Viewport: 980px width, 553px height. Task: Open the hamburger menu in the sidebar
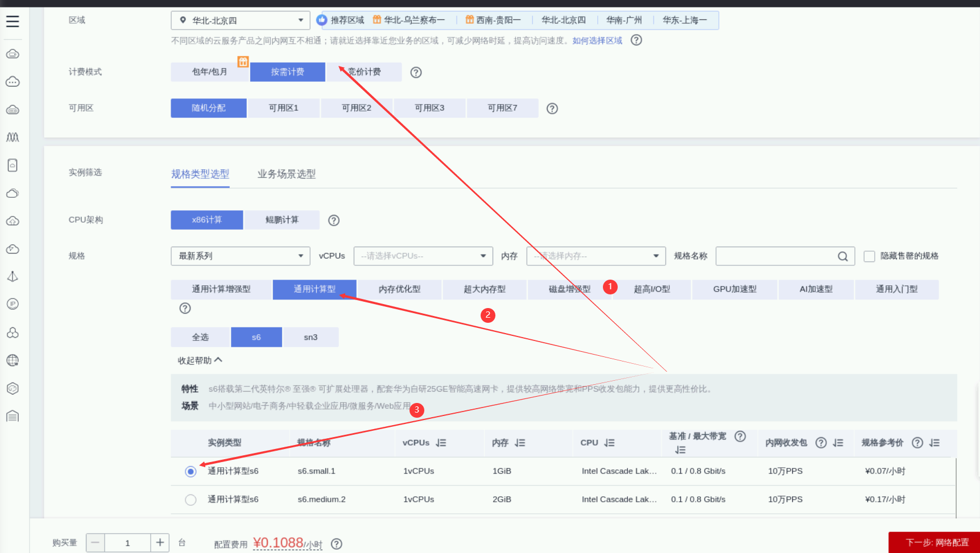(x=13, y=22)
